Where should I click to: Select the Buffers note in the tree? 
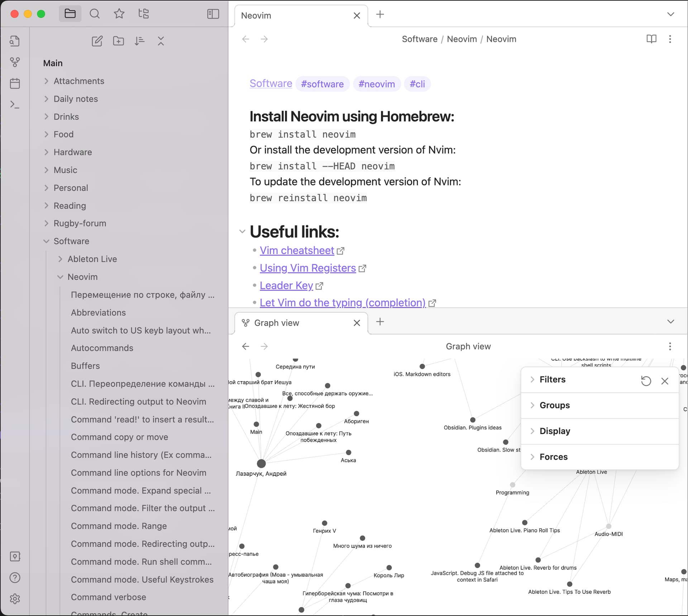(85, 366)
